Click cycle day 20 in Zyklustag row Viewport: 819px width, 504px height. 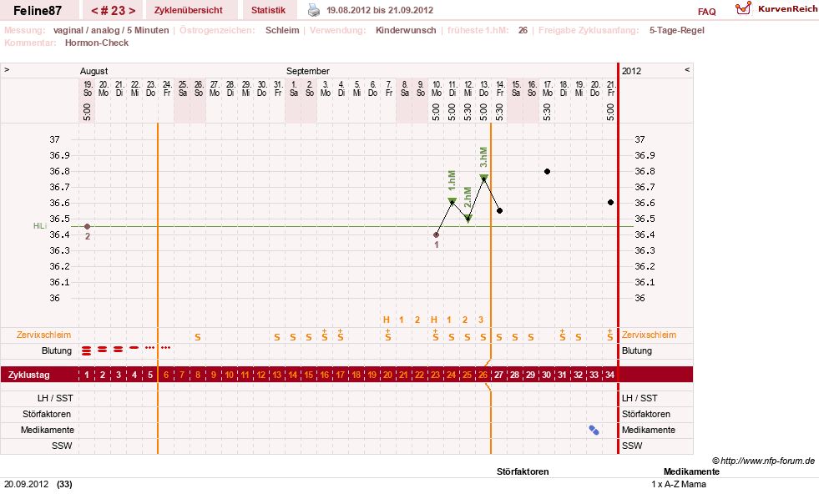pyautogui.click(x=387, y=375)
